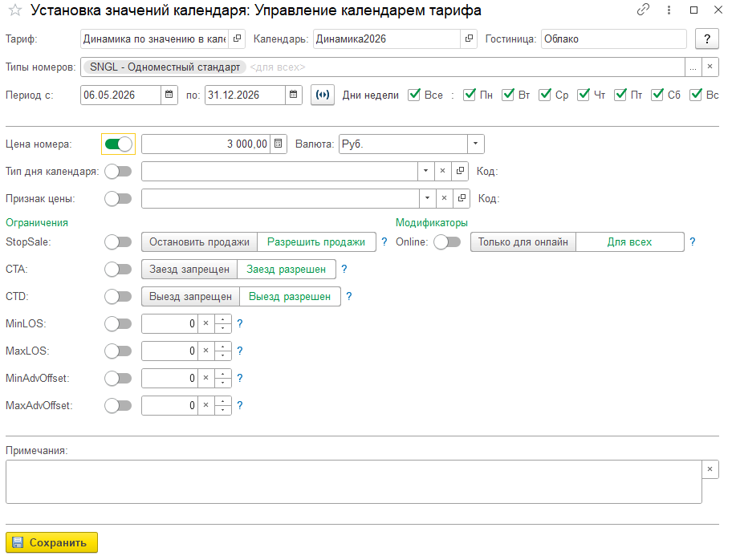Uncheck the Пт weekday checkbox

click(620, 95)
